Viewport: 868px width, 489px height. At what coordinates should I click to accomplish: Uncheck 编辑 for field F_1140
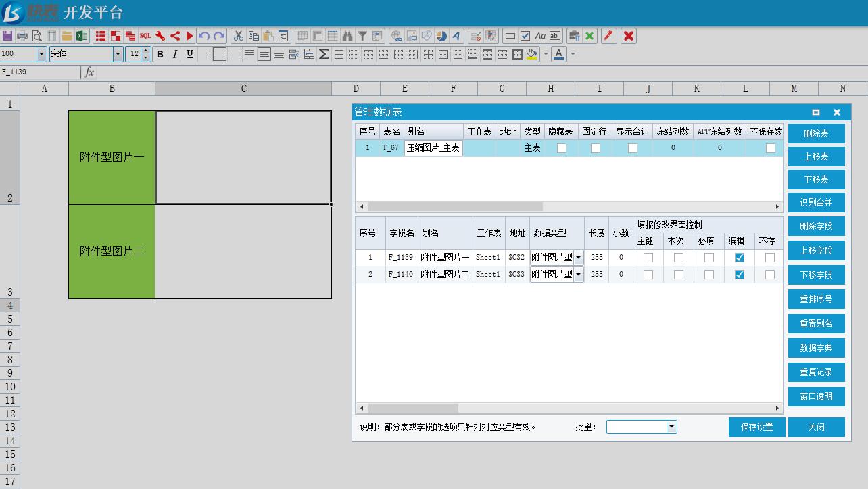tap(739, 275)
